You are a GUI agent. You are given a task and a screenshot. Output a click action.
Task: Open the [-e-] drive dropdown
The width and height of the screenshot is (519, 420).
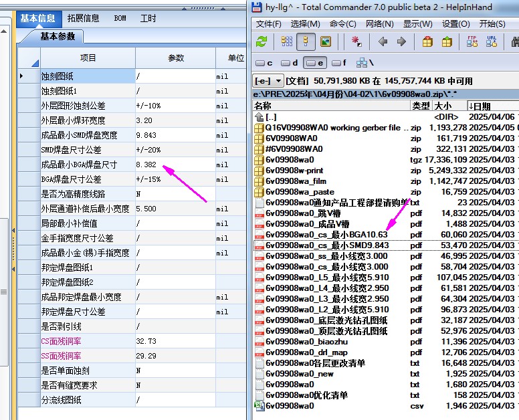268,81
